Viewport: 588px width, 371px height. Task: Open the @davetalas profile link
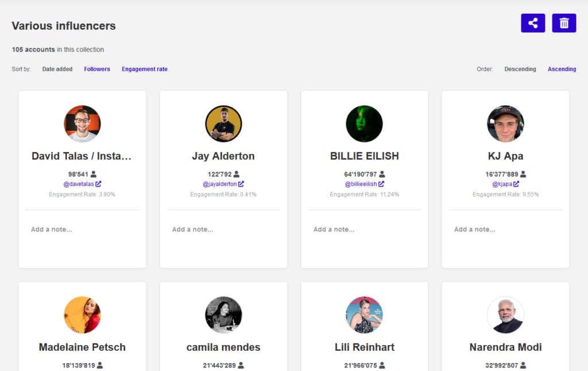click(x=79, y=184)
